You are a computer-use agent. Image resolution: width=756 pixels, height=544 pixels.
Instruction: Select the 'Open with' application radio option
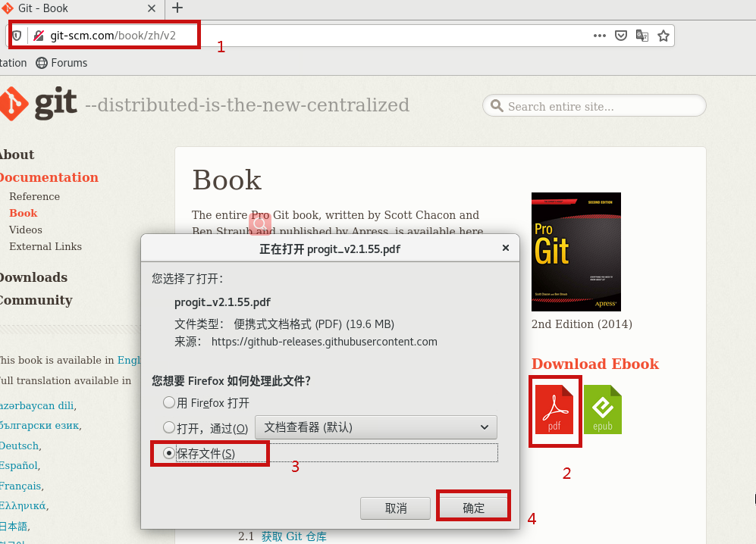(x=169, y=427)
